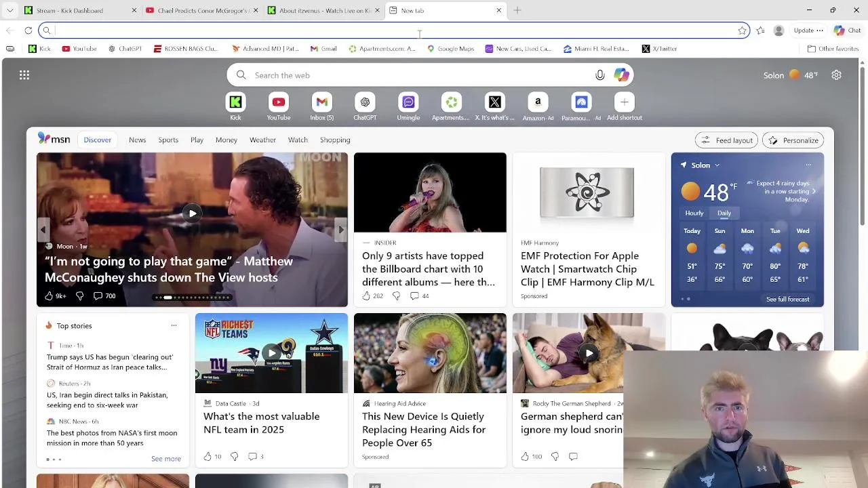The image size is (868, 488).
Task: Click the browser refresh icon
Action: [28, 30]
